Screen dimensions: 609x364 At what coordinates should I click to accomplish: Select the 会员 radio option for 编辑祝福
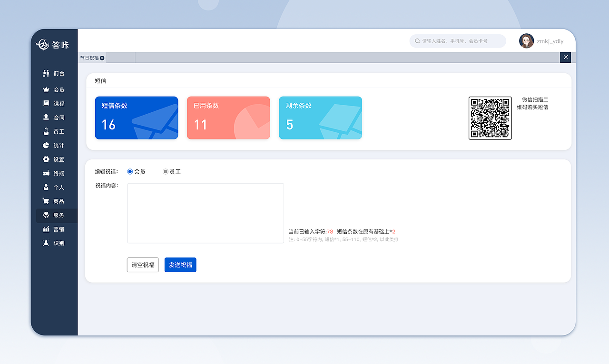coord(129,172)
